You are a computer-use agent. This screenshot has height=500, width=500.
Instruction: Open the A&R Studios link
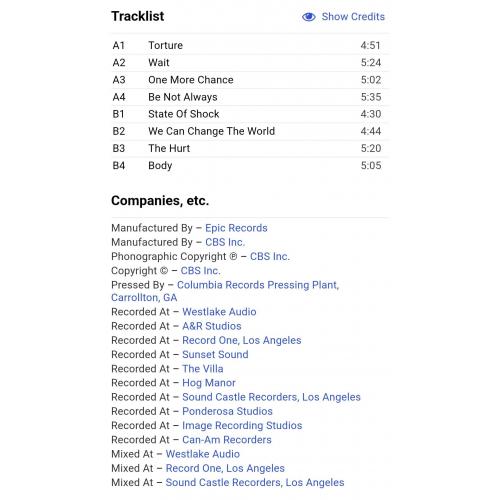212,326
